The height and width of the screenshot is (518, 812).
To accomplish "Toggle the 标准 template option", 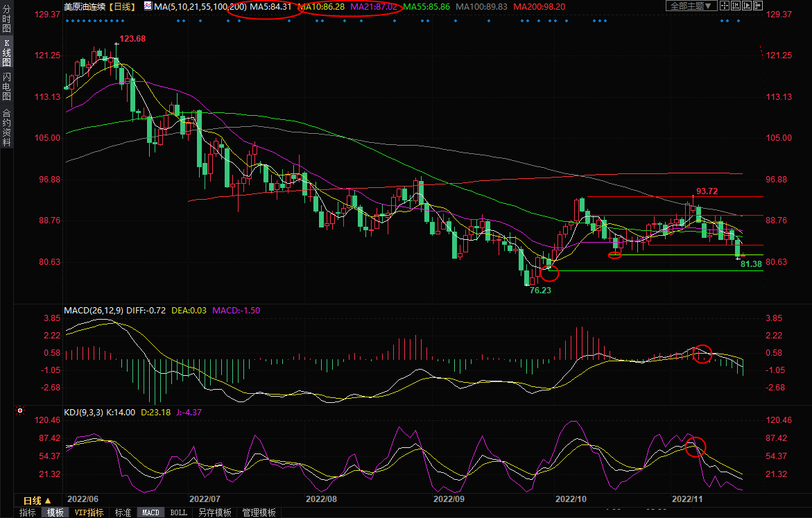I will pos(123,512).
